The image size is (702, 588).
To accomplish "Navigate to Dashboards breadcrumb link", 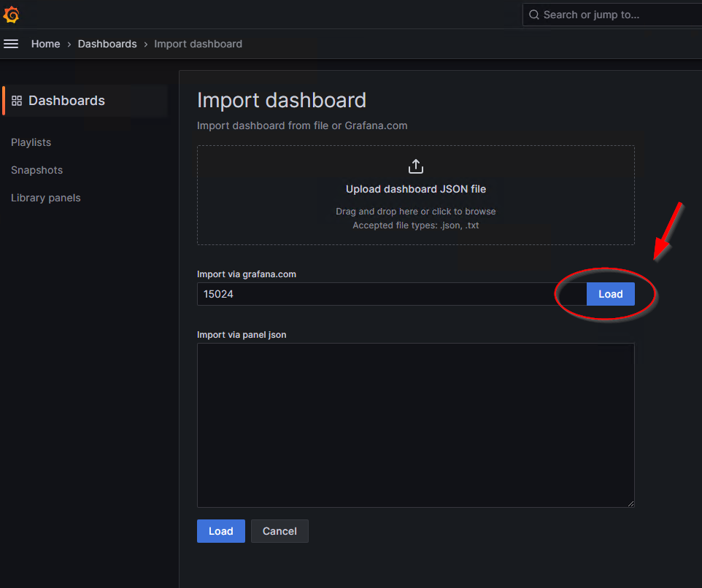I will point(107,44).
